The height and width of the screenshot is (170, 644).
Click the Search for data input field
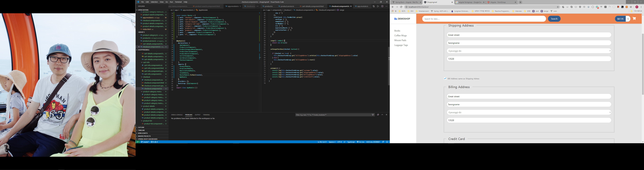coord(484,19)
